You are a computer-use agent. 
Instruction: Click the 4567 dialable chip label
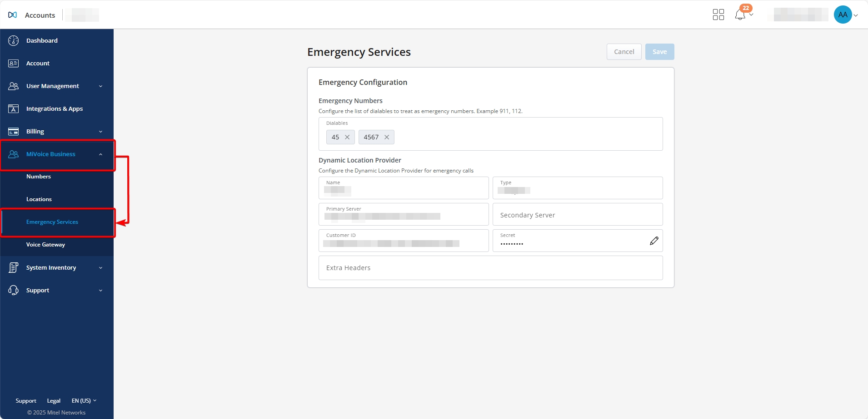pos(371,137)
